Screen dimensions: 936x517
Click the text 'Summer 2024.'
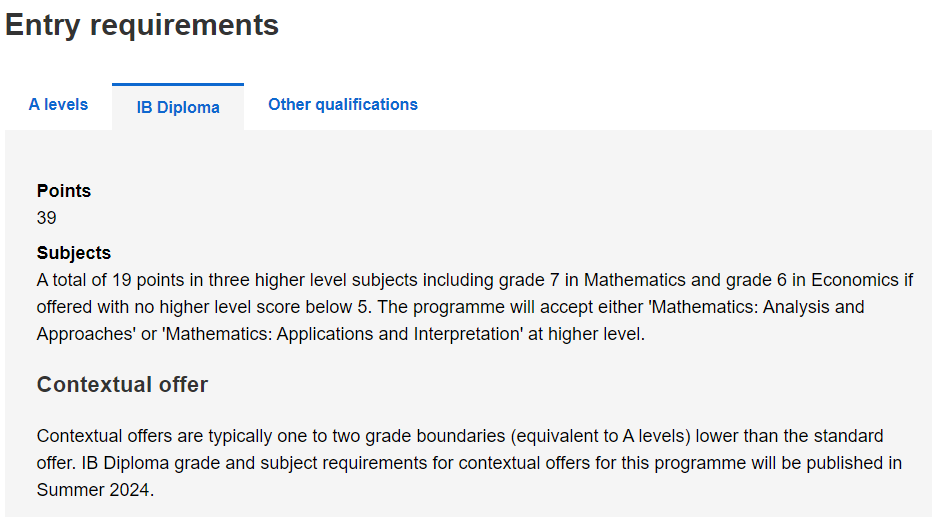point(96,490)
